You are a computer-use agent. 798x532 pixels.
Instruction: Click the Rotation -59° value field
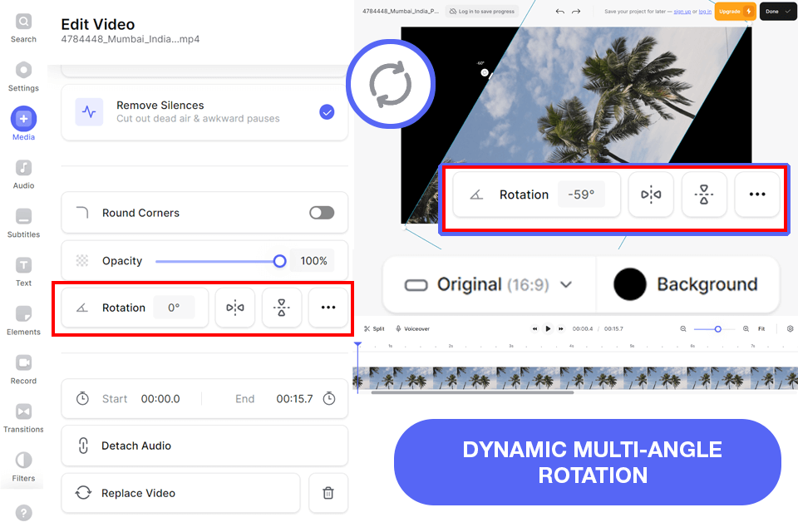pyautogui.click(x=581, y=194)
